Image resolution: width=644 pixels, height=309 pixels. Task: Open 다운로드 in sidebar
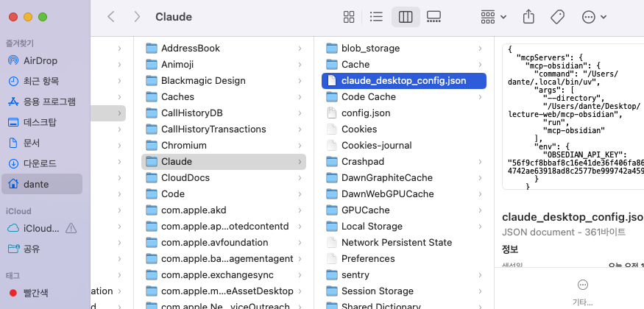pos(42,163)
